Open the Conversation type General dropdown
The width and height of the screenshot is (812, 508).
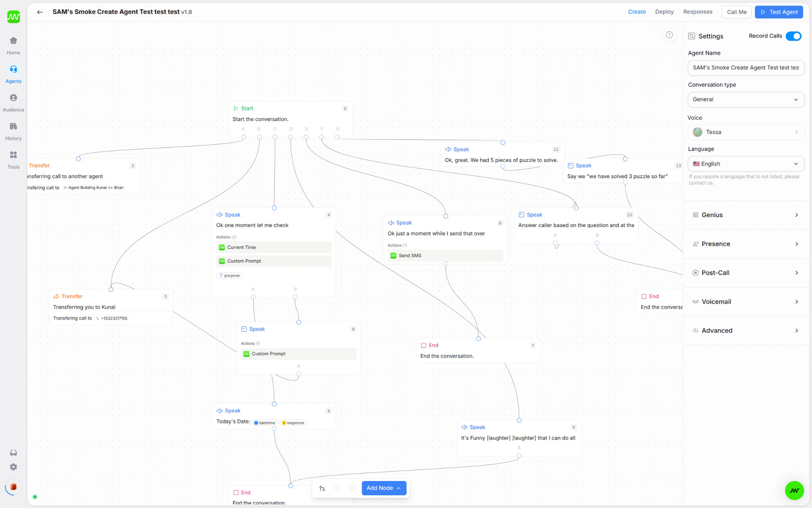745,100
